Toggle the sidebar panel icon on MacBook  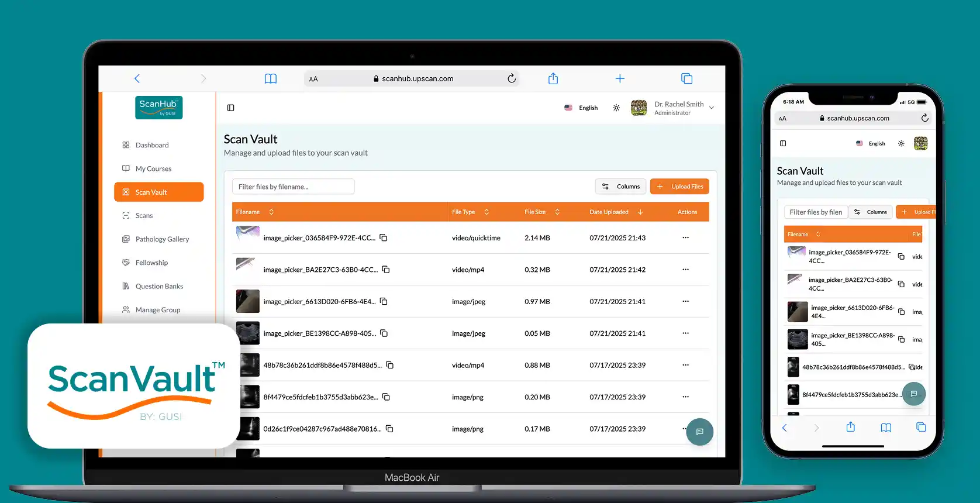231,108
